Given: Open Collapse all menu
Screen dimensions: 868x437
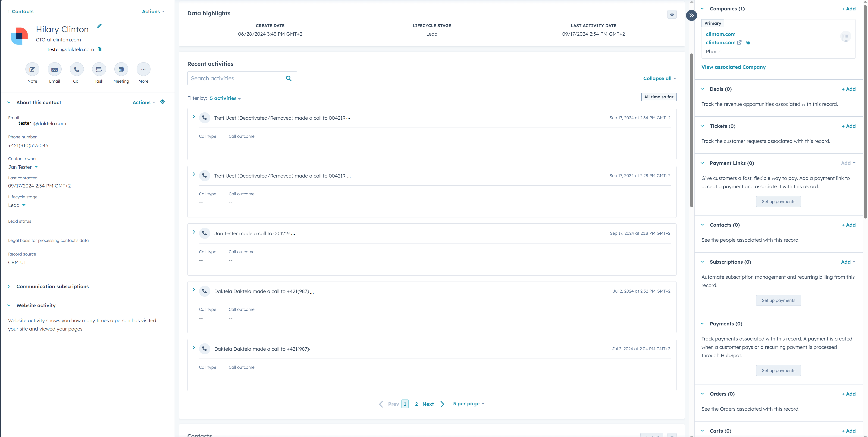Looking at the screenshot, I should 659,78.
